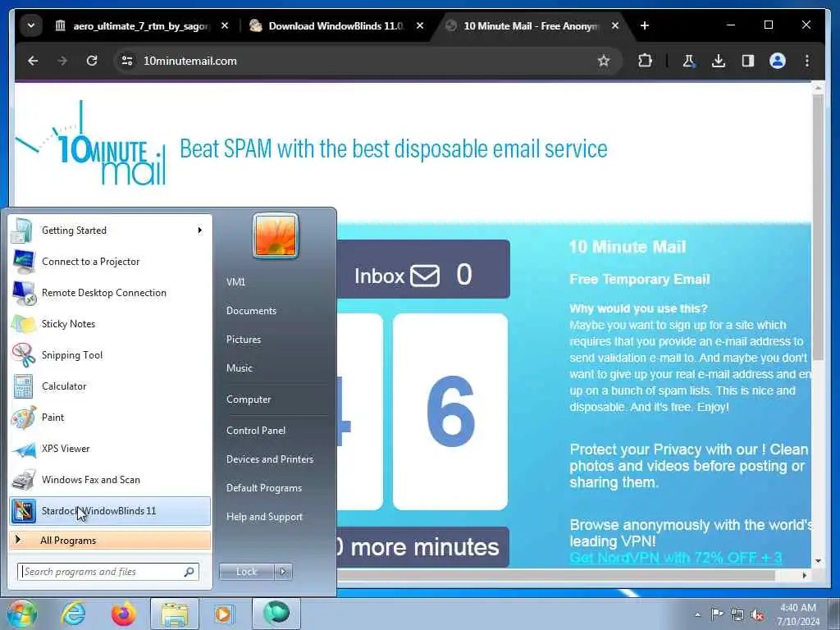Open Documents from Start menu

coord(251,311)
